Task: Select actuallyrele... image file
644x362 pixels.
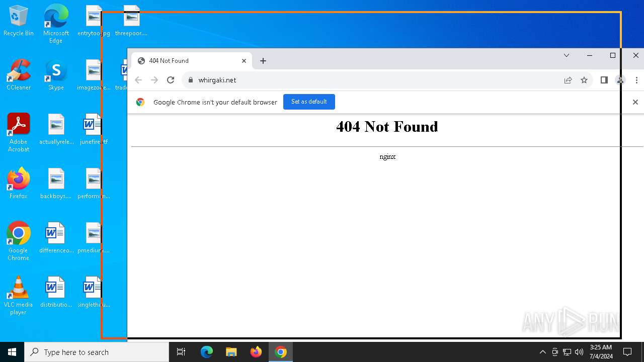Action: (x=56, y=129)
